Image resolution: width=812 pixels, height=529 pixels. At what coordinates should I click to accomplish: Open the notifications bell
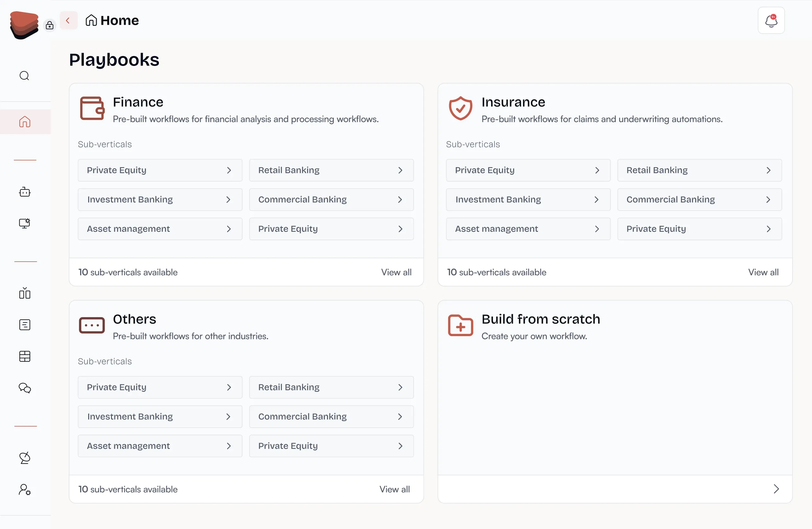coord(771,21)
